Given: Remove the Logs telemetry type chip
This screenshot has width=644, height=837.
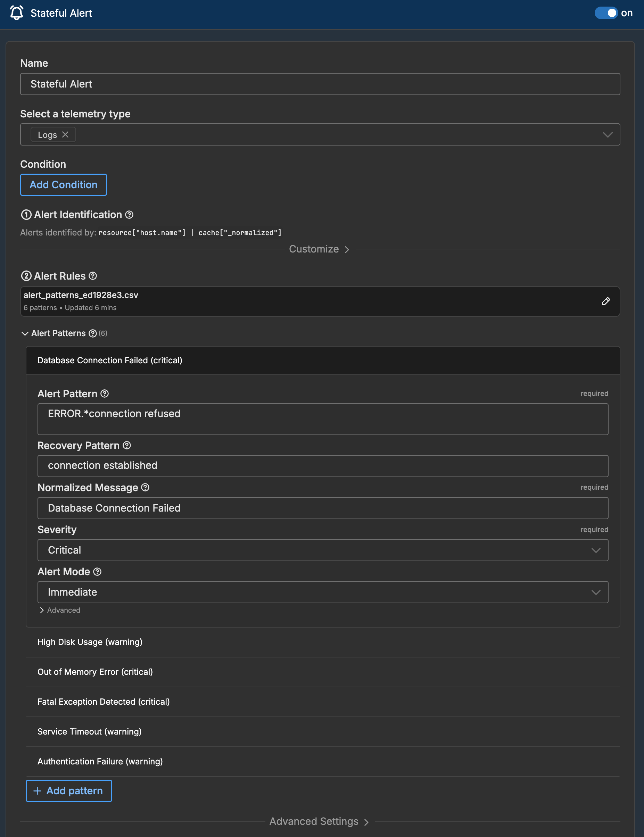Looking at the screenshot, I should coord(66,134).
